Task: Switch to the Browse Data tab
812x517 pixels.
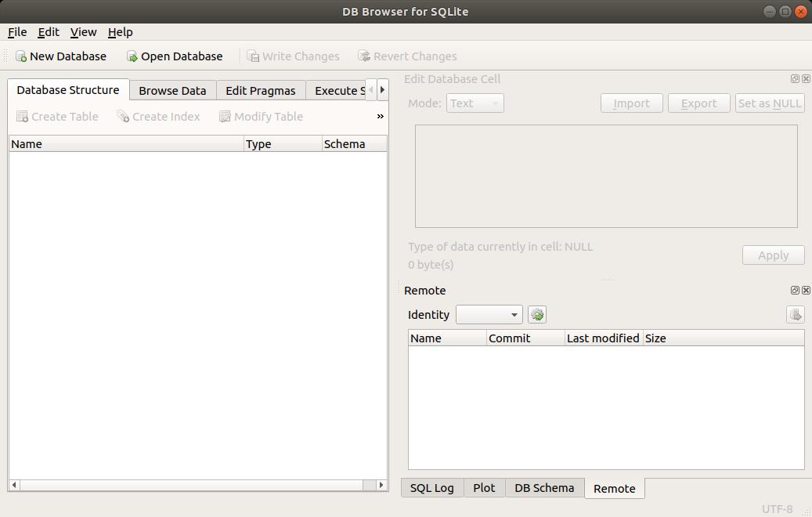Action: (172, 90)
